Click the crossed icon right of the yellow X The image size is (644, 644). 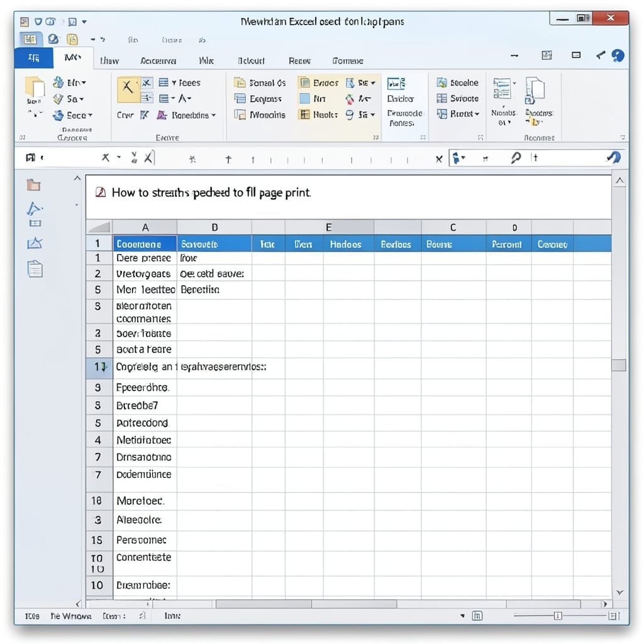pos(147,83)
